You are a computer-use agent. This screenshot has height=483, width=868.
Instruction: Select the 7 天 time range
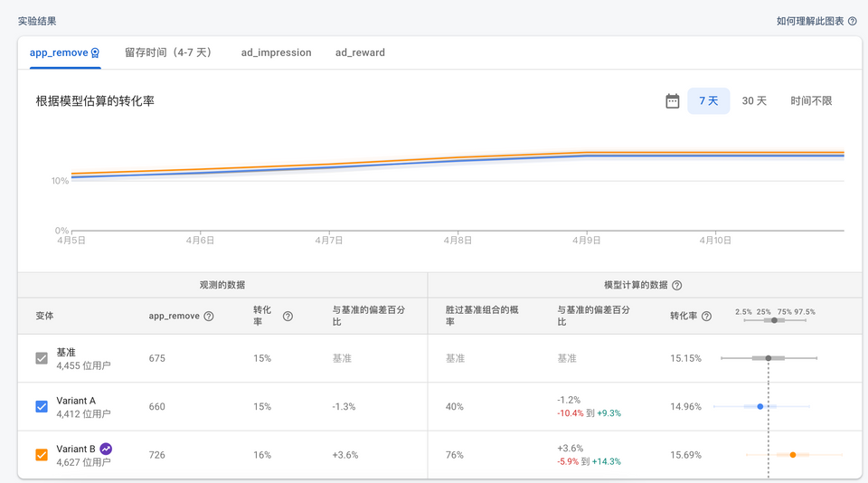709,100
